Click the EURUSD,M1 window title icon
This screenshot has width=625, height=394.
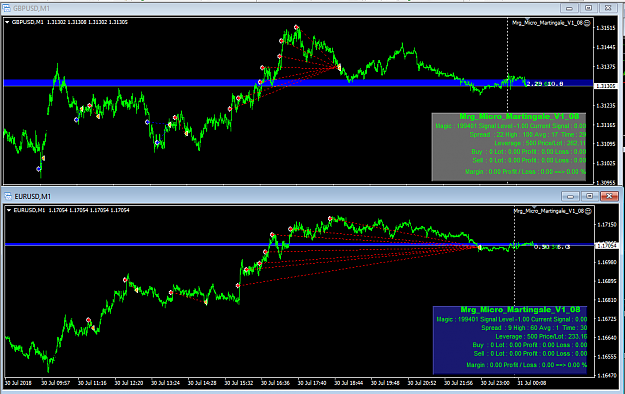tap(8, 196)
